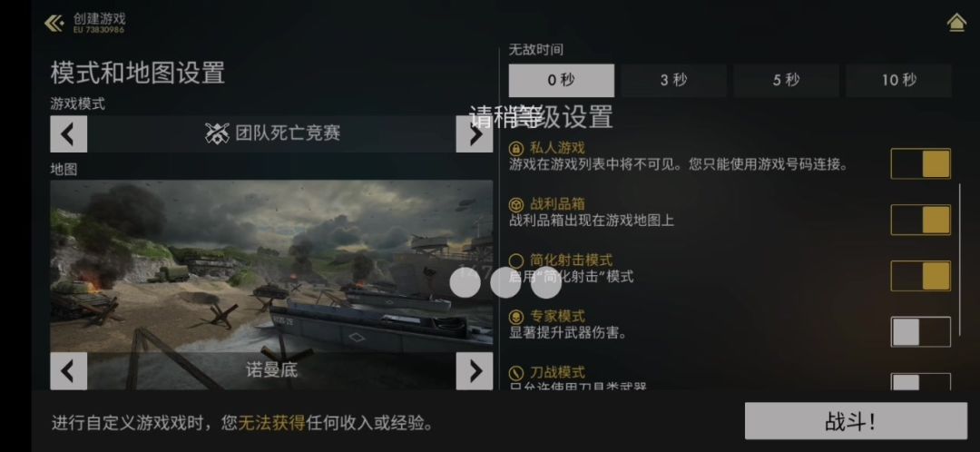Switch to the previous game mode arrow

tap(69, 133)
